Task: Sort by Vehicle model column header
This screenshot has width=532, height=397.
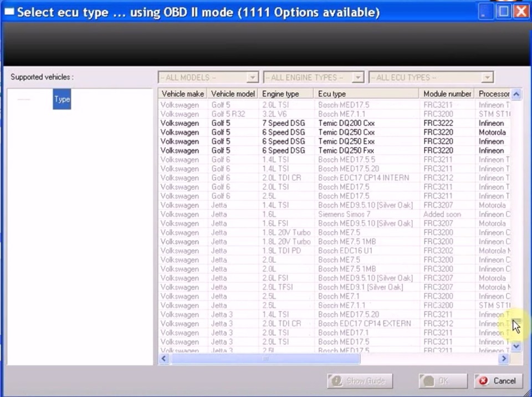Action: (233, 94)
